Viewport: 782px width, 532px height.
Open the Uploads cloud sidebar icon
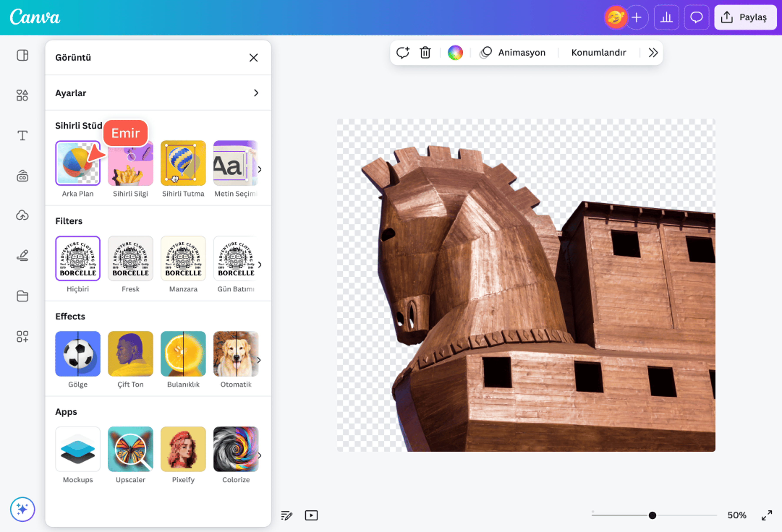23,216
